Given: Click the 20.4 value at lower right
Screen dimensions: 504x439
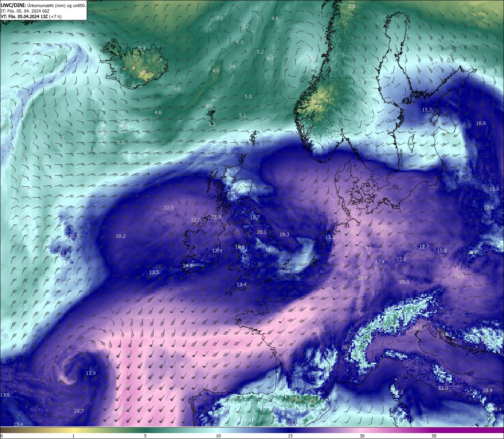Looking at the screenshot, I should tap(487, 391).
